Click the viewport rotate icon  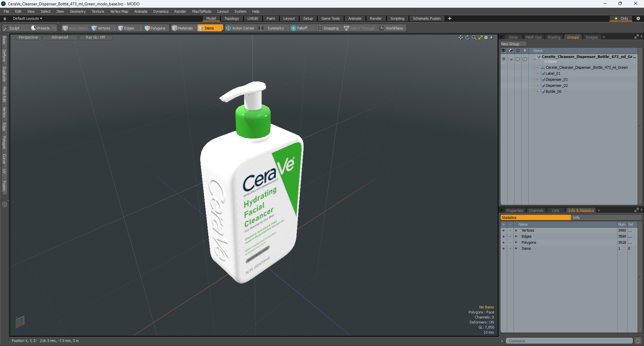467,38
